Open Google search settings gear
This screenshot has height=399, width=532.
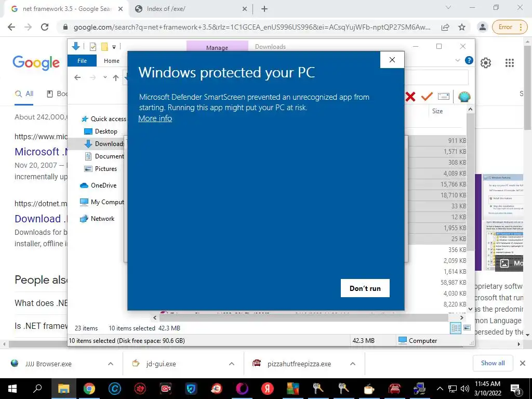486,63
